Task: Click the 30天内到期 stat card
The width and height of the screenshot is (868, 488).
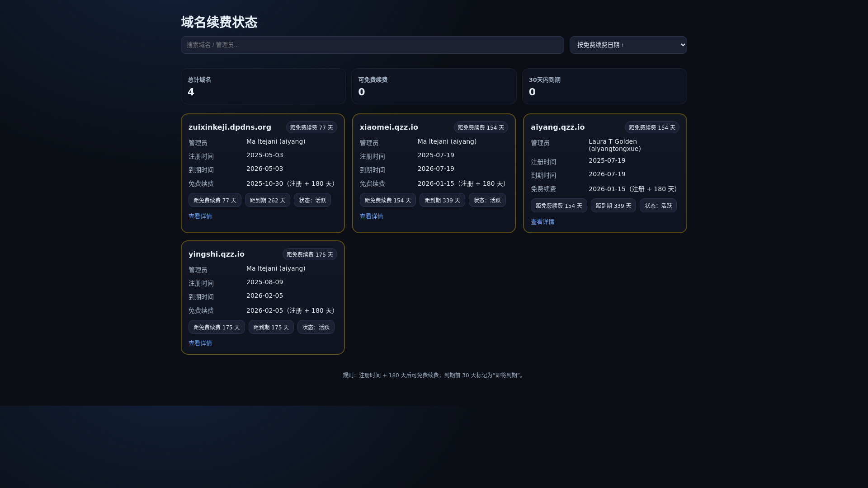Action: [604, 86]
